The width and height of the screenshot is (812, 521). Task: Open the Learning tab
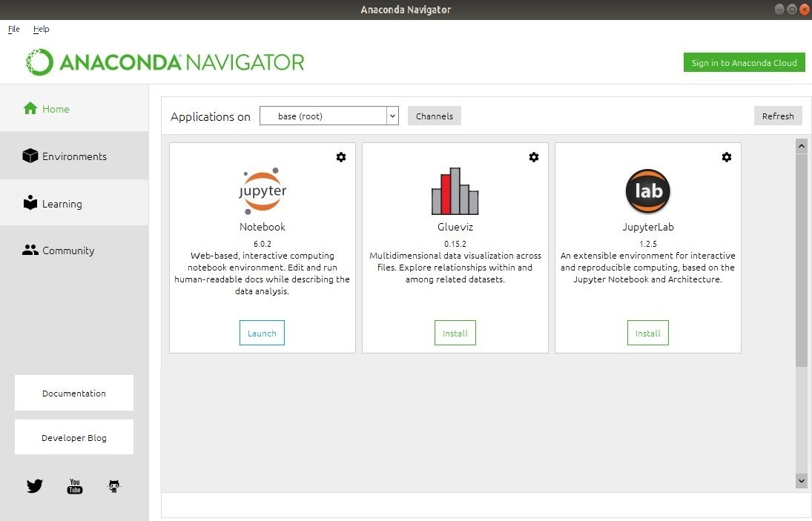(x=74, y=203)
